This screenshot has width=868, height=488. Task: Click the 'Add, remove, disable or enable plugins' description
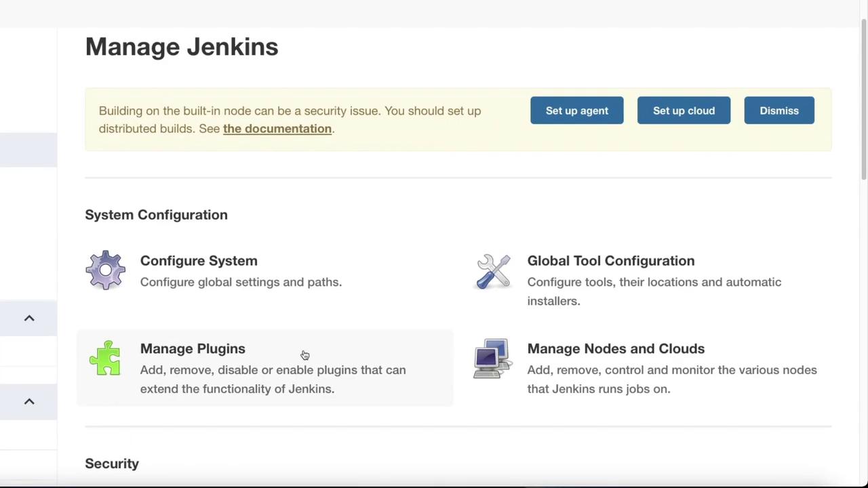(x=273, y=380)
